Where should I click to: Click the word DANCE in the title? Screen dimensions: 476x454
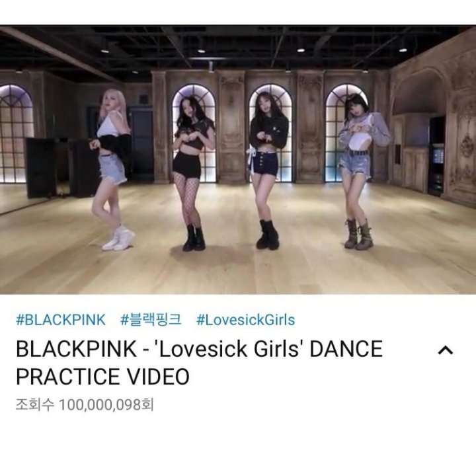pyautogui.click(x=346, y=349)
